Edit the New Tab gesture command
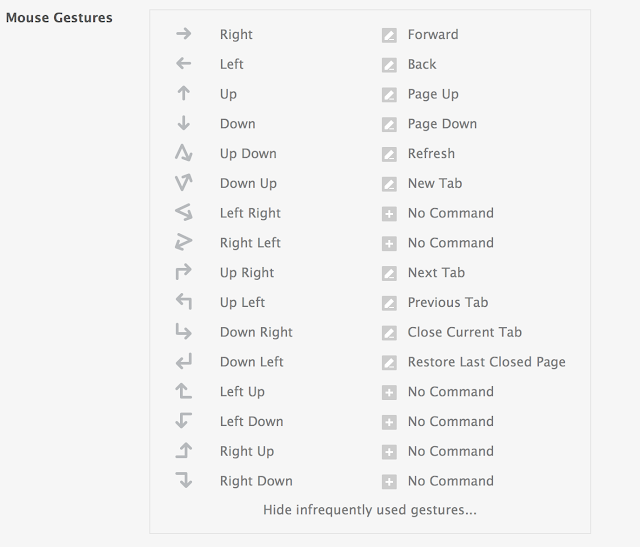The image size is (640, 547). [389, 184]
